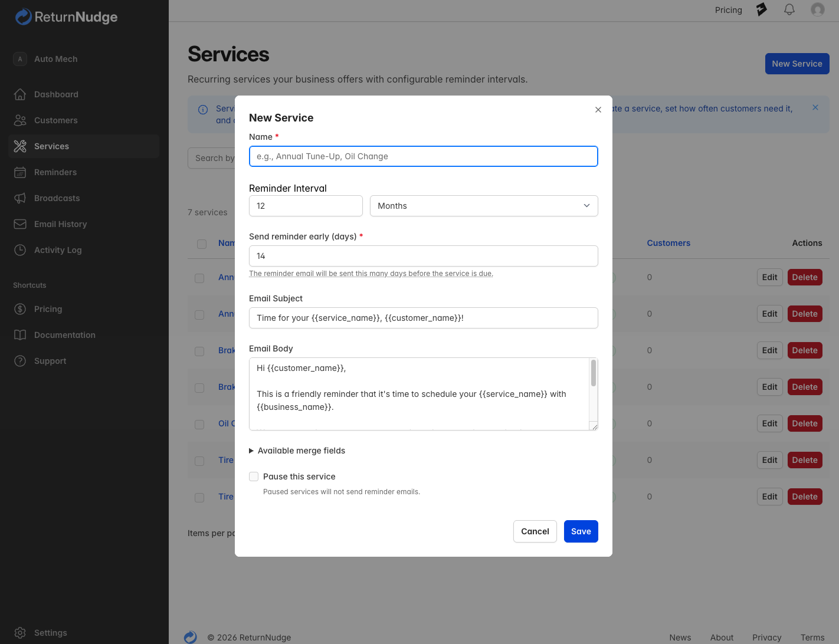Open the user avatar menu
Viewport: 839px width, 644px height.
(818, 9)
